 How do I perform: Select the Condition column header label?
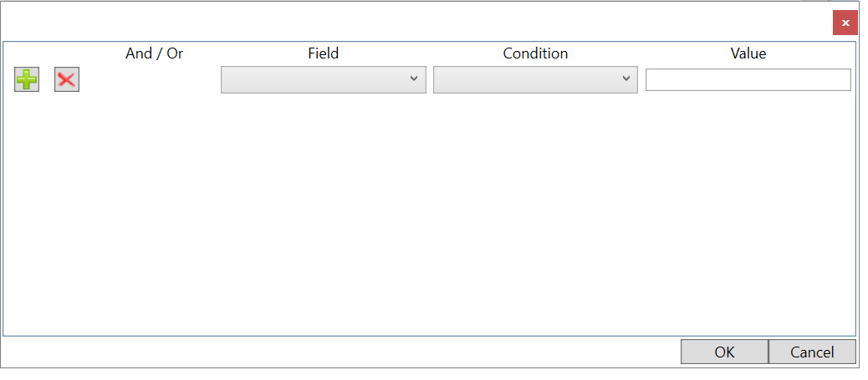point(535,53)
